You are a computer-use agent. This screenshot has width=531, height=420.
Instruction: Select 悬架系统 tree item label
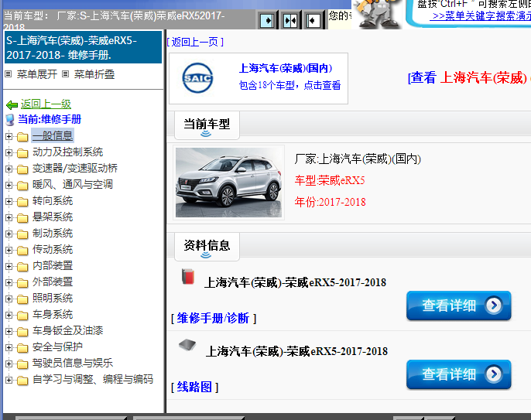[53, 217]
